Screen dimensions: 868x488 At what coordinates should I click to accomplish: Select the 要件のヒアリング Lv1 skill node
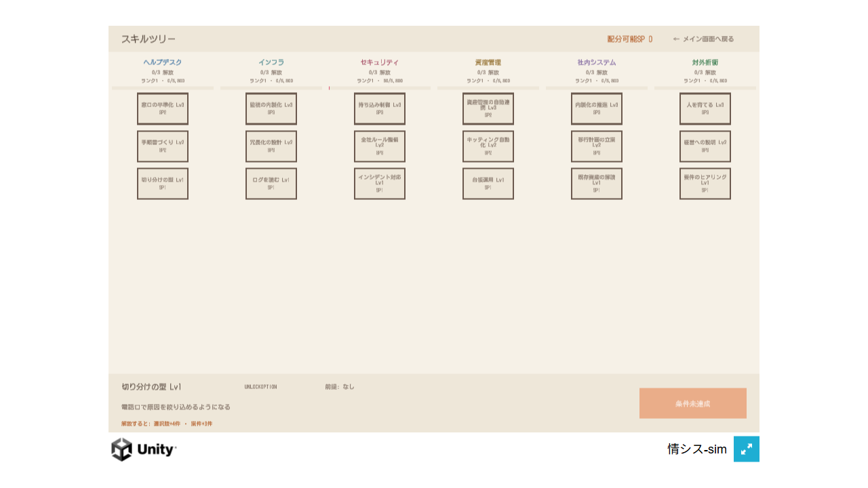tap(705, 184)
